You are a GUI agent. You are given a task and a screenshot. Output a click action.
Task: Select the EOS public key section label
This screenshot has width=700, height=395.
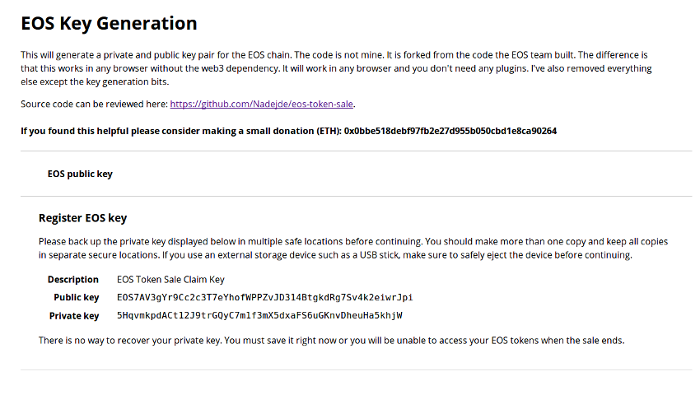(x=80, y=174)
